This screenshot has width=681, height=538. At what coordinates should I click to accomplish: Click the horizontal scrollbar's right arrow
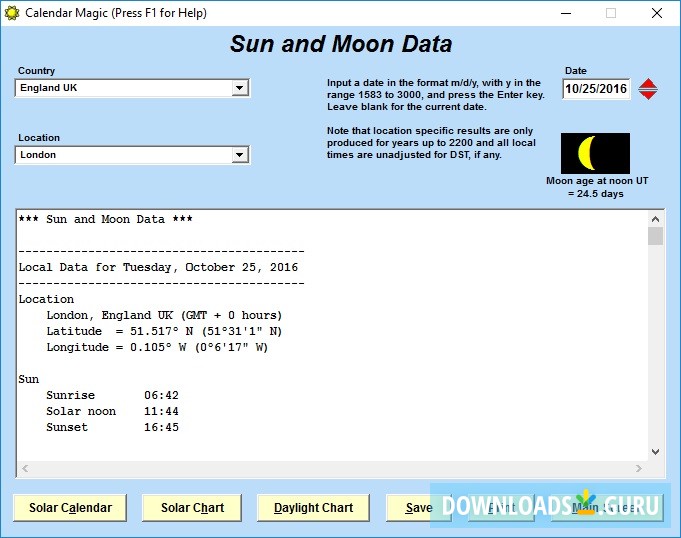639,468
